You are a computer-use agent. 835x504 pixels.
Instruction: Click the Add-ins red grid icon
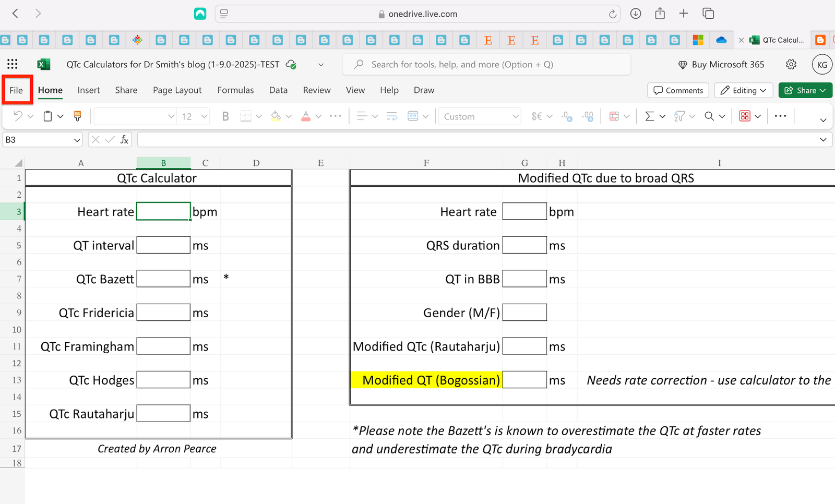[x=745, y=116]
